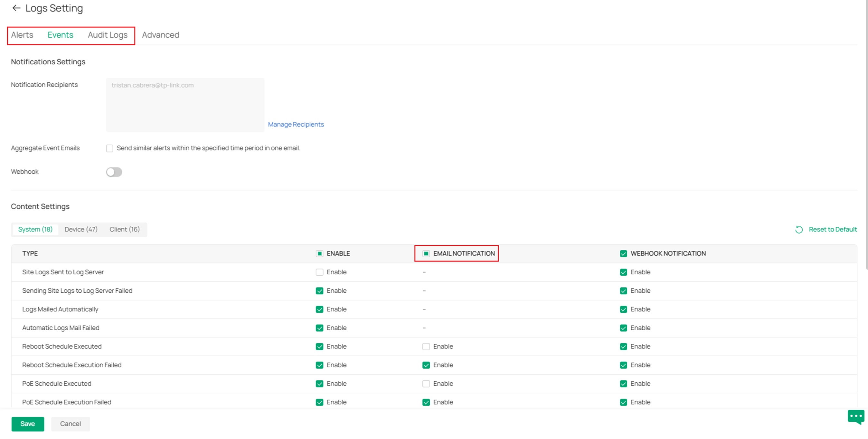Click the Manage Recipients link

coord(296,124)
